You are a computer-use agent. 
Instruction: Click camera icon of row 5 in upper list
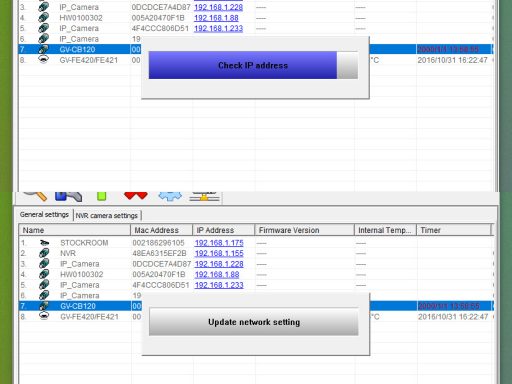coord(43,28)
